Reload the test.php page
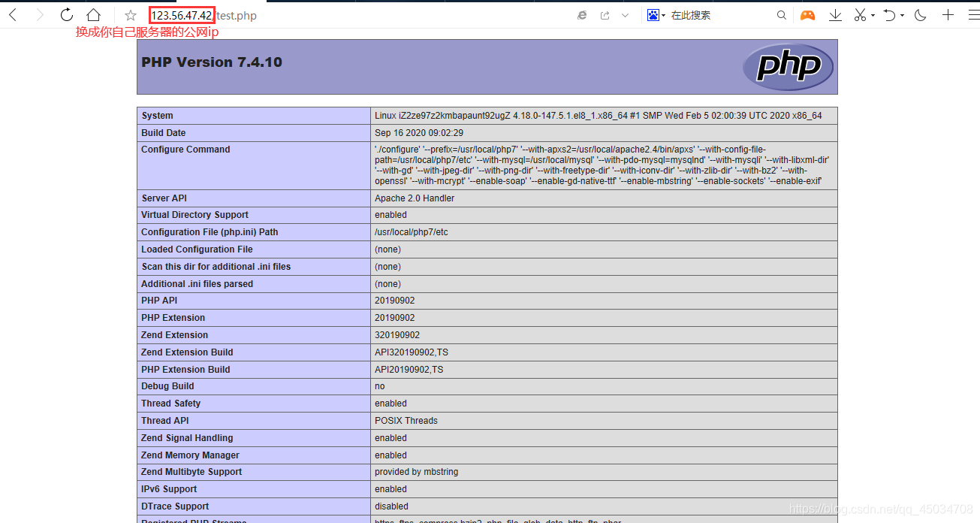This screenshot has width=980, height=523. pos(67,15)
